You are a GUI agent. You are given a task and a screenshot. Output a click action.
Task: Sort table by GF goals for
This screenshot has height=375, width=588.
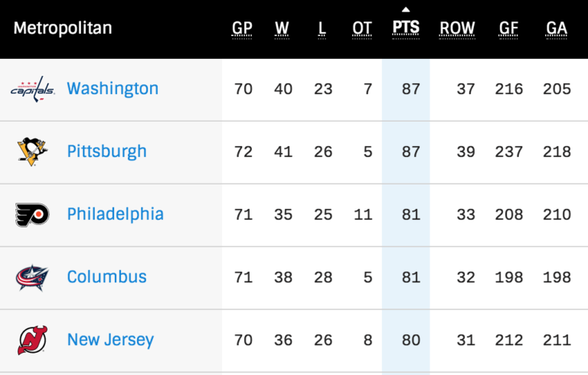tap(508, 29)
